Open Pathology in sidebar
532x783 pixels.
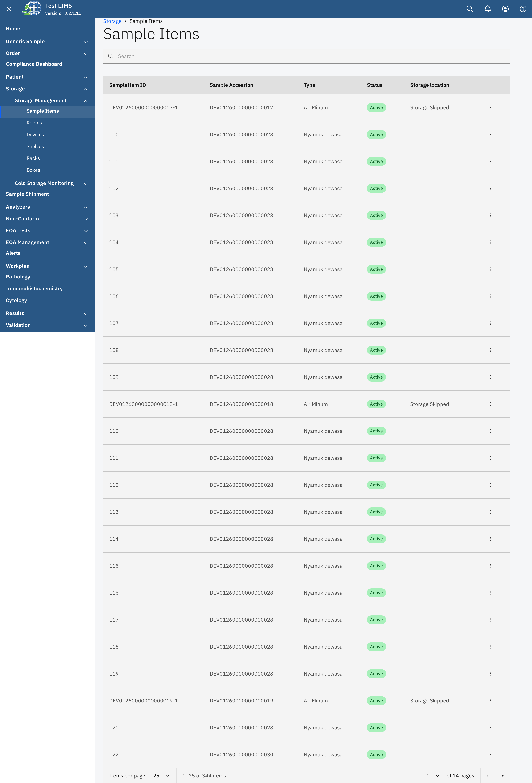18,277
